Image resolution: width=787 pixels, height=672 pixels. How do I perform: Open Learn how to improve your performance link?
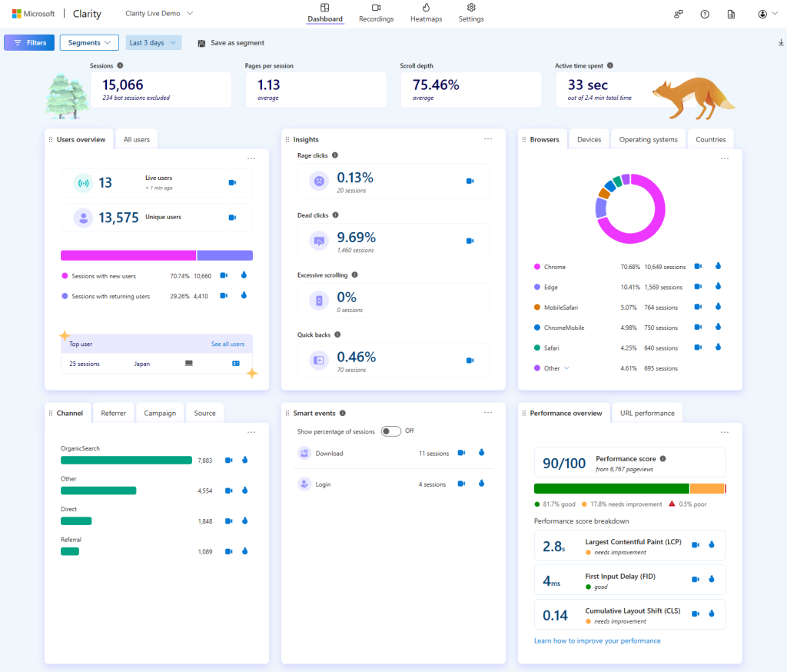pyautogui.click(x=597, y=640)
